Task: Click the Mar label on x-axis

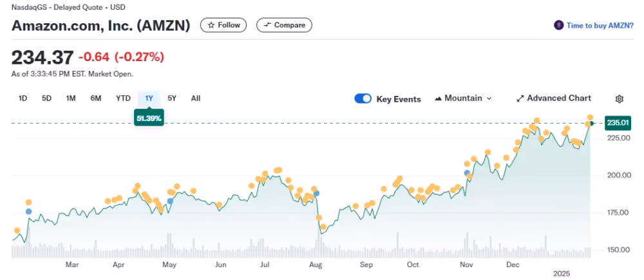Action: pyautogui.click(x=72, y=265)
